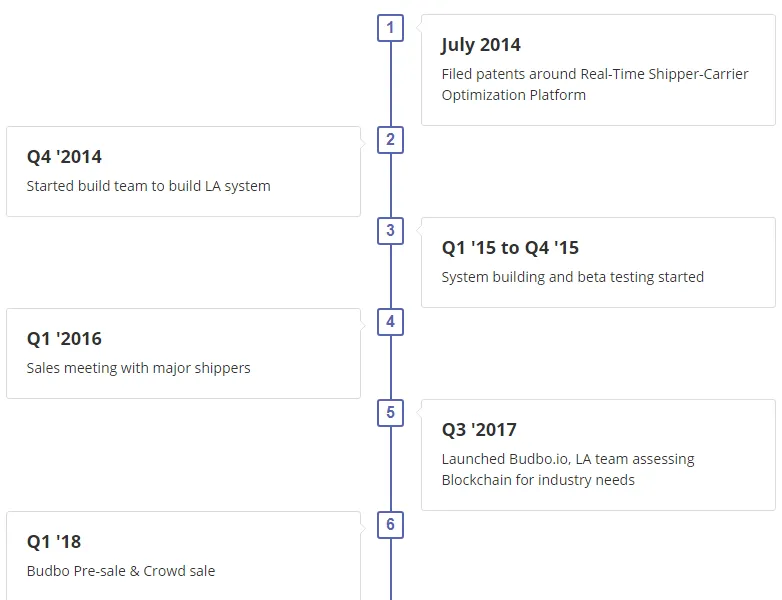Select 'Budbo Pre-sale & Crowd sale' text
This screenshot has width=782, height=600.
[x=121, y=571]
